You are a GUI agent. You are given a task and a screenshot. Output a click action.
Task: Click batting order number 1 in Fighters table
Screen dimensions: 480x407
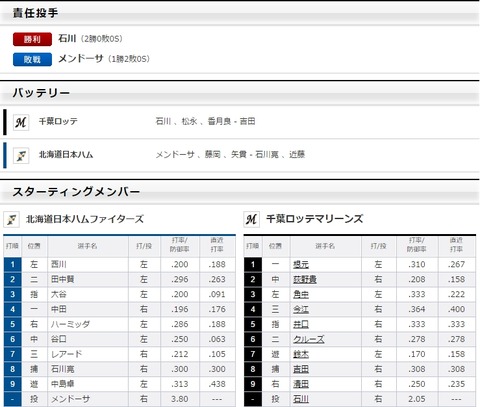[12, 264]
